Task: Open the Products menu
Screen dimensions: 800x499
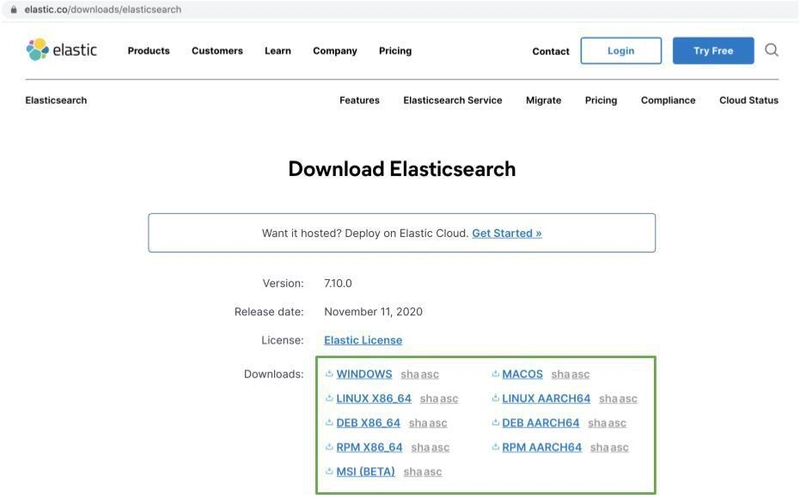Action: (x=148, y=51)
